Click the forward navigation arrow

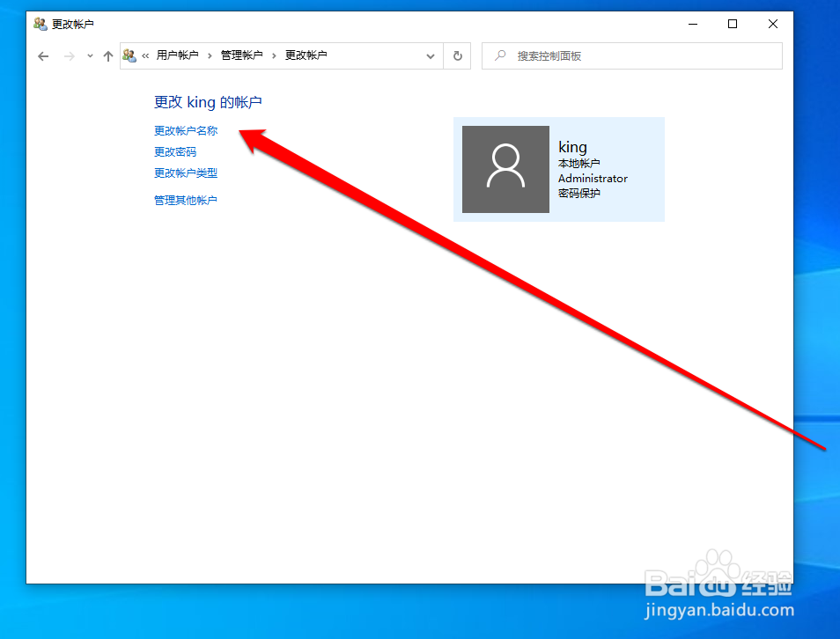pos(69,56)
